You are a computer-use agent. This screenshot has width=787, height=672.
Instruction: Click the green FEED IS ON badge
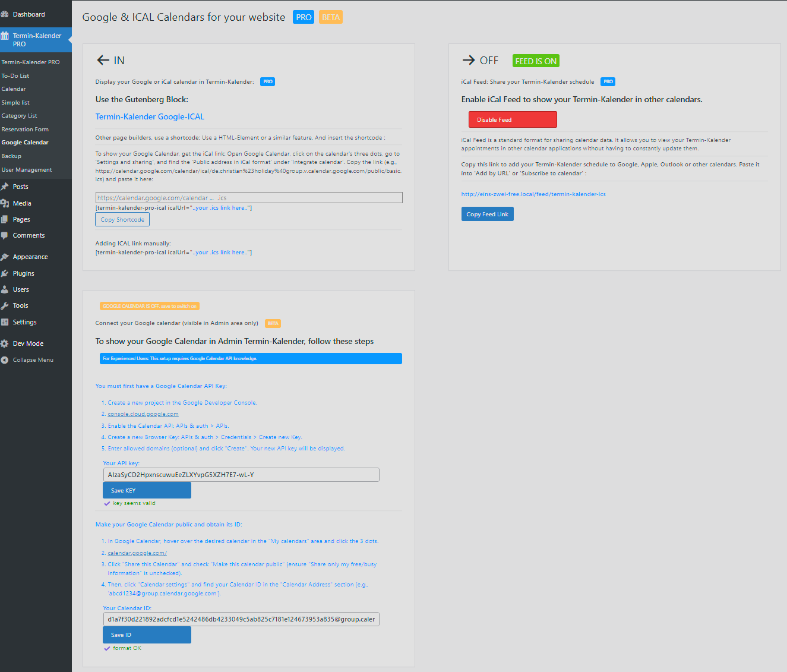click(536, 61)
